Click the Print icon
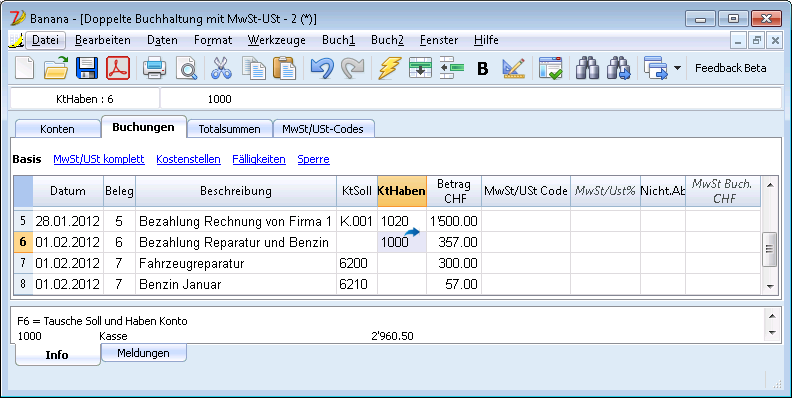Image resolution: width=792 pixels, height=398 pixels. click(x=154, y=68)
